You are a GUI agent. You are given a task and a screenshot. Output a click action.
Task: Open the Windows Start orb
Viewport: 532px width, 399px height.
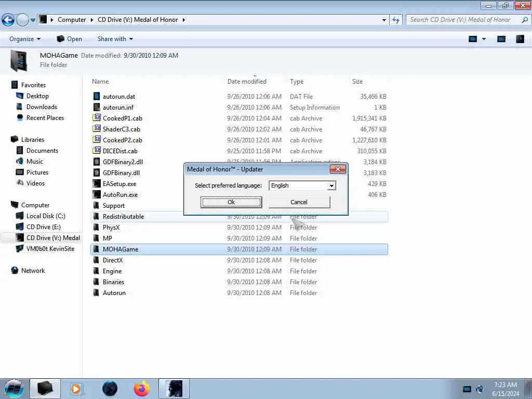pyautogui.click(x=14, y=389)
